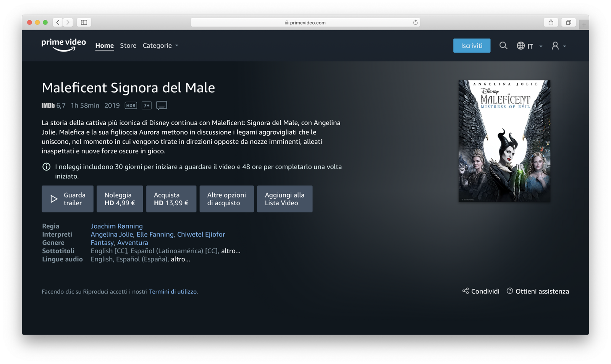
Task: Click the Sottotitoli label
Action: tap(58, 251)
